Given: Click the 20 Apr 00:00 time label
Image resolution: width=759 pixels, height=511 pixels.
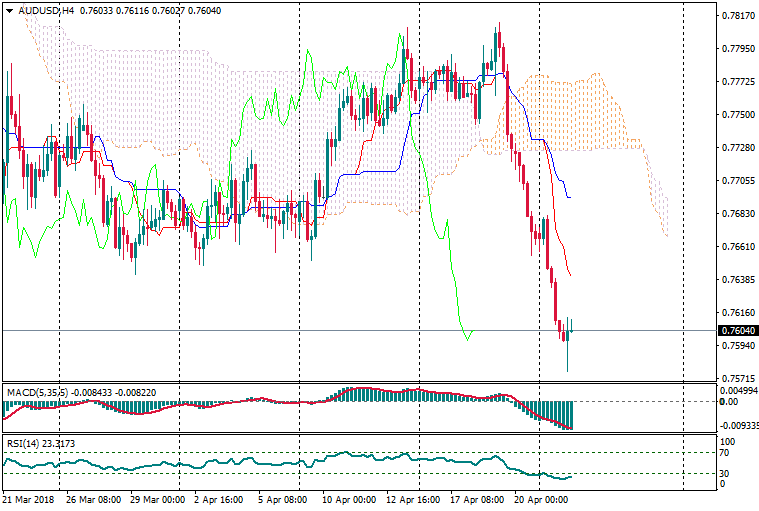Looking at the screenshot, I should click(541, 498).
